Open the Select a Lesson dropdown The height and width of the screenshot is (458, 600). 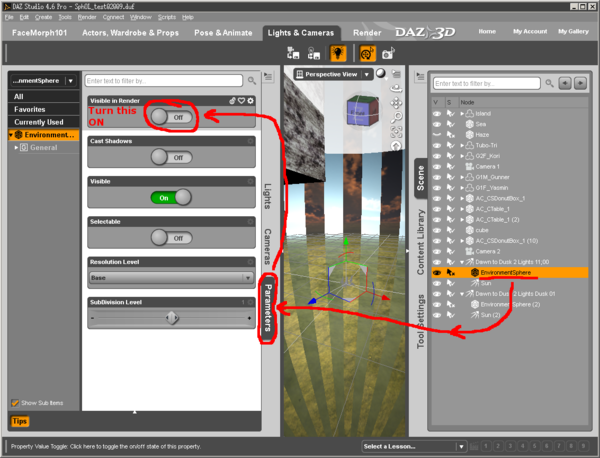pyautogui.click(x=414, y=446)
